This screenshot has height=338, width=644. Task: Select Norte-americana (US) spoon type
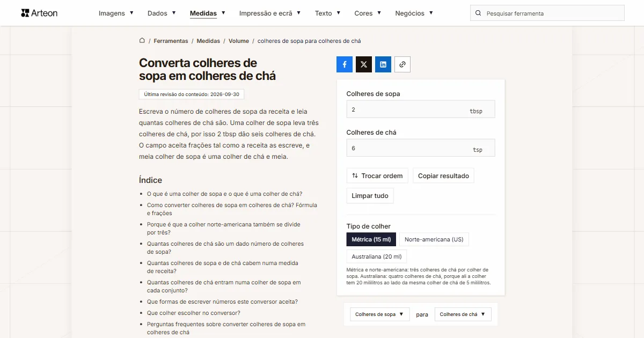click(434, 239)
